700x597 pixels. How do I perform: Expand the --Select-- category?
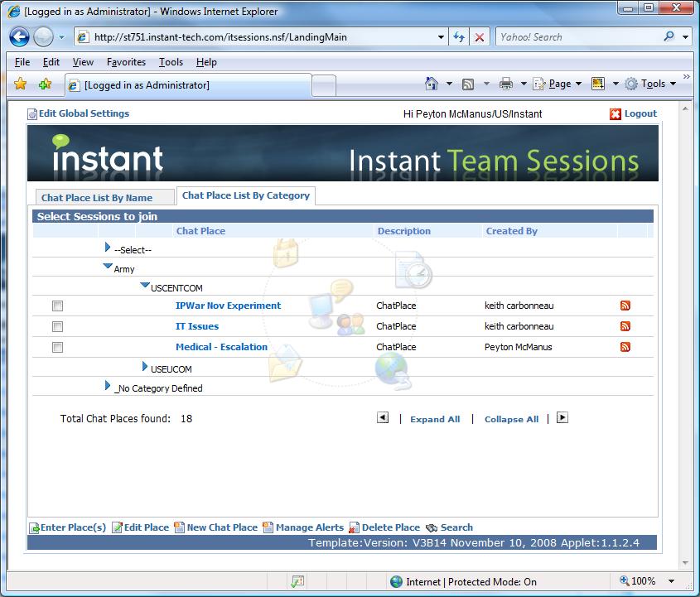tap(107, 247)
